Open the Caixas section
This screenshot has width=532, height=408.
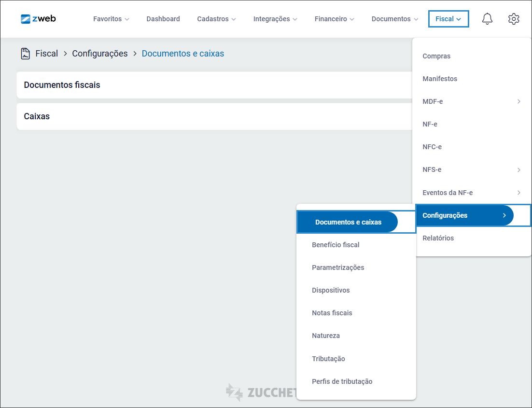tap(214, 116)
